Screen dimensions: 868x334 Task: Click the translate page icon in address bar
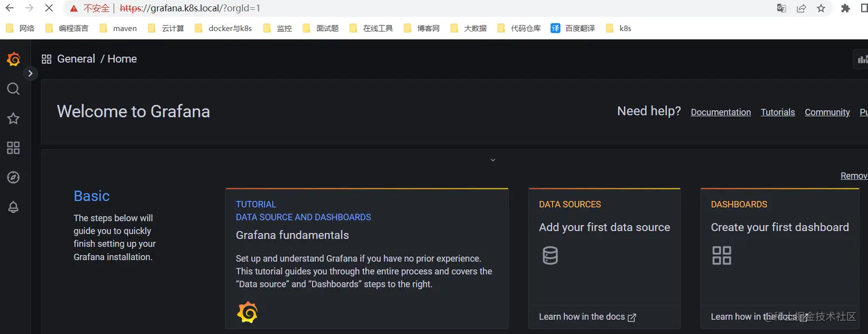click(781, 8)
